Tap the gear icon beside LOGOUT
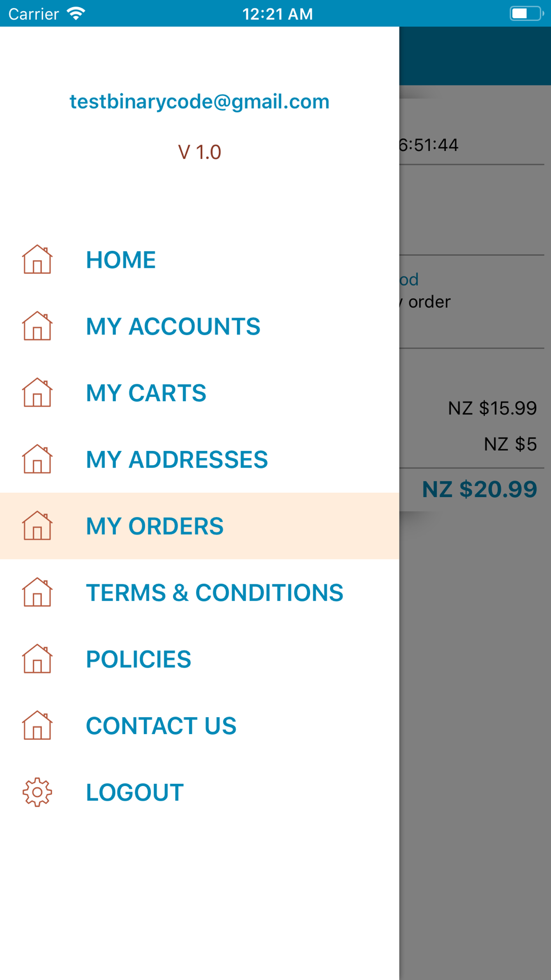The height and width of the screenshot is (980, 551). 37,793
